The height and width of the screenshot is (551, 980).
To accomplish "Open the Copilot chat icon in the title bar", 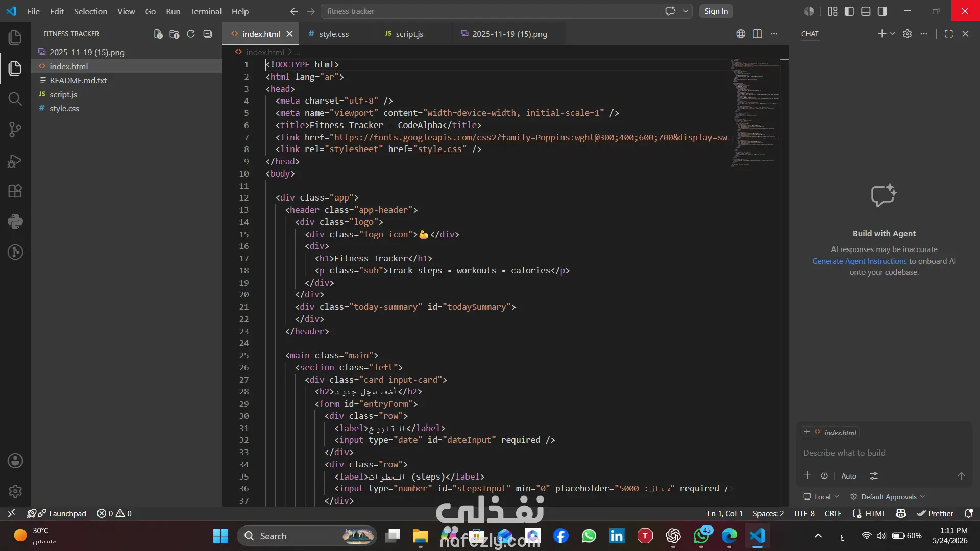I will pos(670,11).
